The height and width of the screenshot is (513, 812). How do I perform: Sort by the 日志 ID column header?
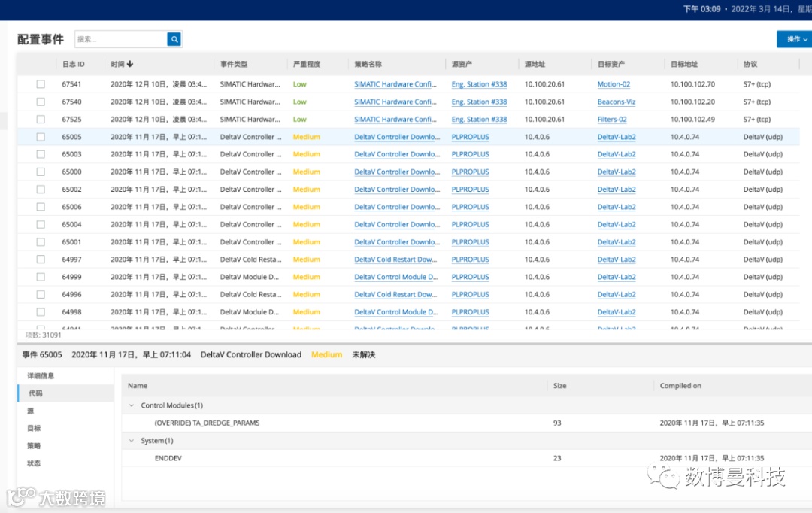click(74, 64)
